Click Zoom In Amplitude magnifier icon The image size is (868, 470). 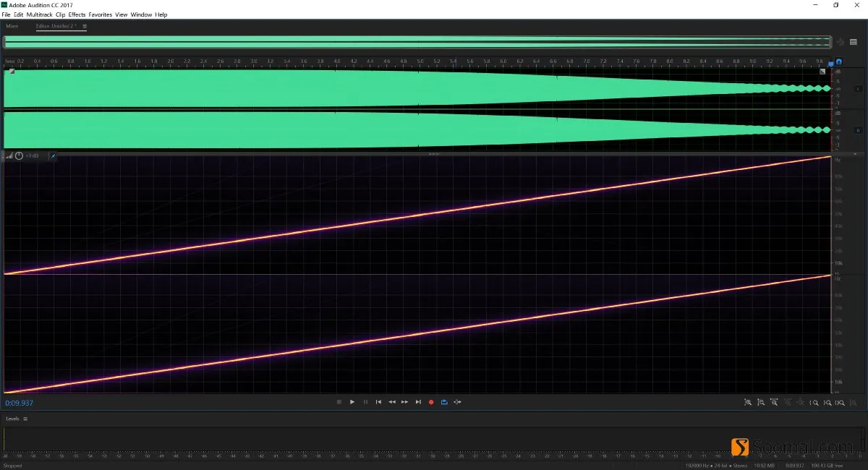[748, 402]
